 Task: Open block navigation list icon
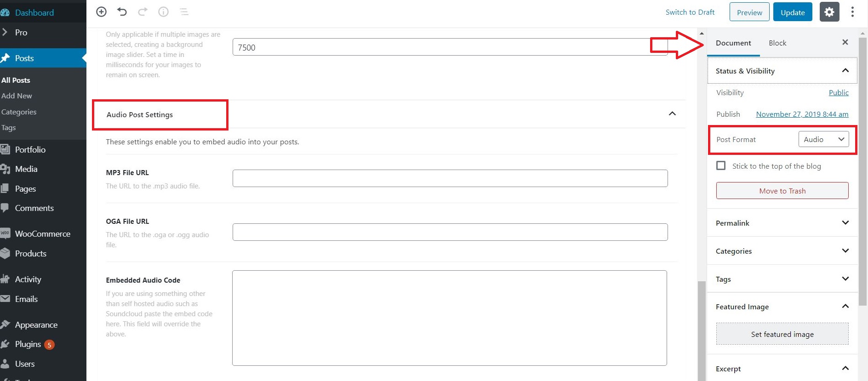click(x=184, y=12)
